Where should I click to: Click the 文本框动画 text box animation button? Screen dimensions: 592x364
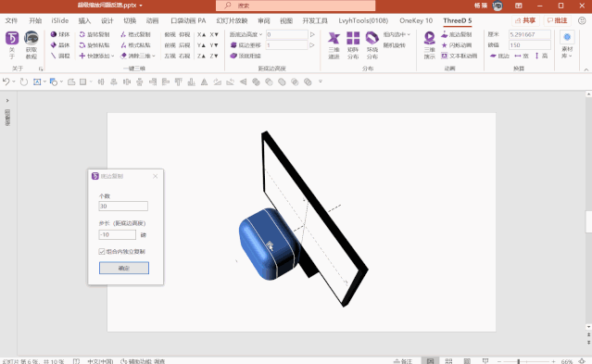click(460, 56)
